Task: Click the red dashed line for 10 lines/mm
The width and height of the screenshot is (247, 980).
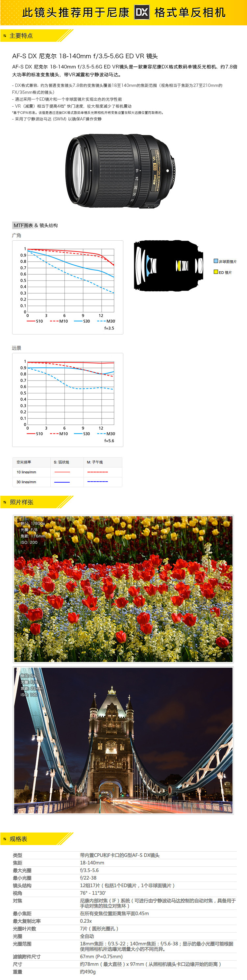Action: coord(98,472)
